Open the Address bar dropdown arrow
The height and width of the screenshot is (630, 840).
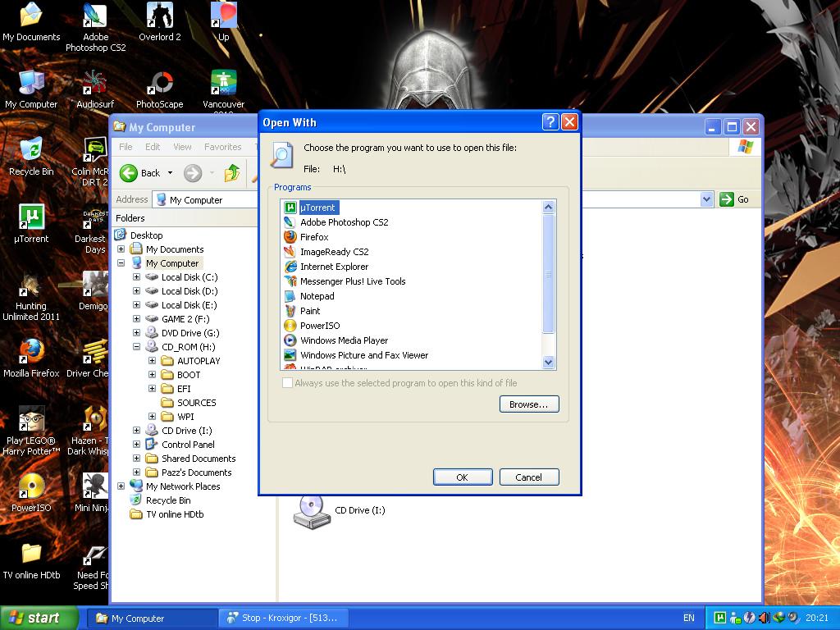pos(706,199)
